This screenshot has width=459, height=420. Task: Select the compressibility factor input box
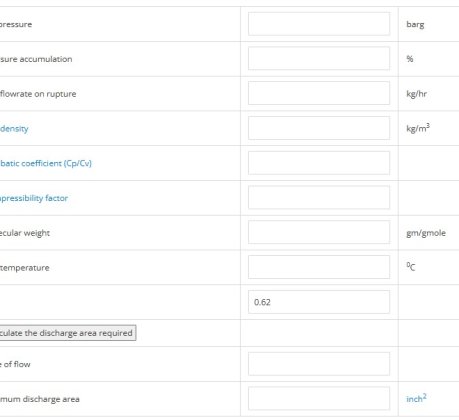[319, 198]
